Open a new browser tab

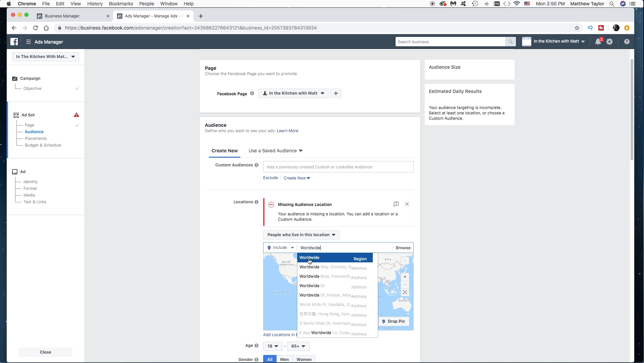point(200,16)
